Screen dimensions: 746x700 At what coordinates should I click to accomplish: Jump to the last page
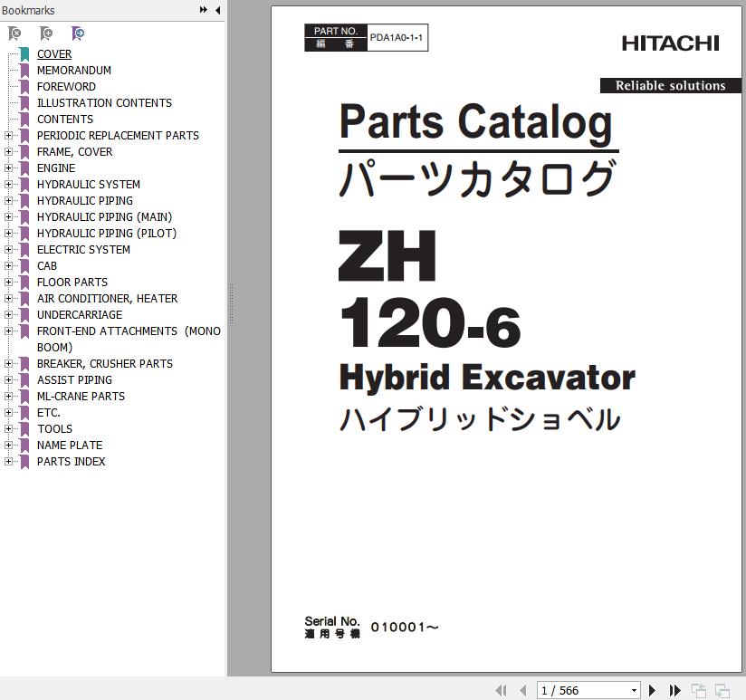pos(674,690)
